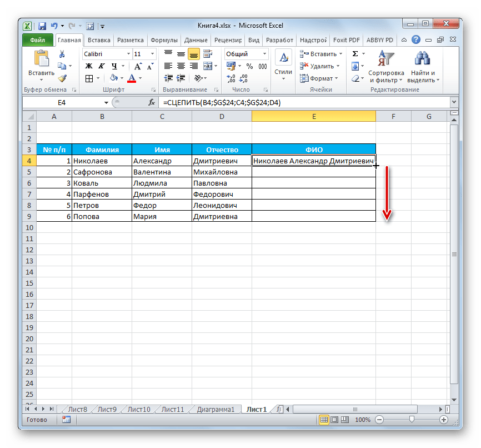Screen dimensions: 481x448
Task: Click the AutoSum sigma icon
Action: (355, 54)
